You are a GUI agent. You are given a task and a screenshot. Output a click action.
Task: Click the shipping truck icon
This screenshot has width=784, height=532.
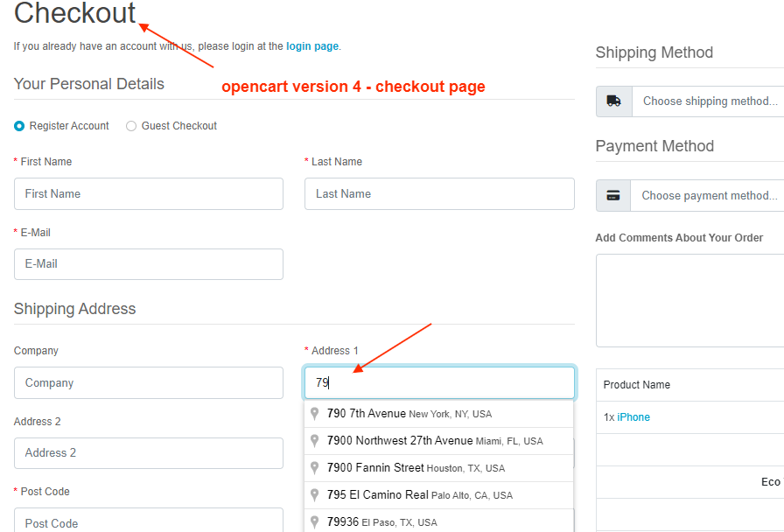(x=613, y=101)
